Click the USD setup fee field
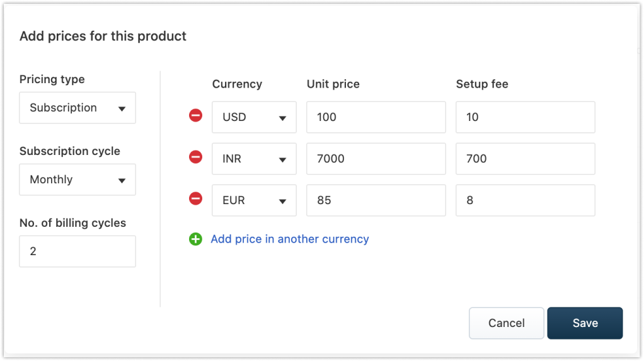Viewport: 644px width, 361px height. [x=525, y=117]
